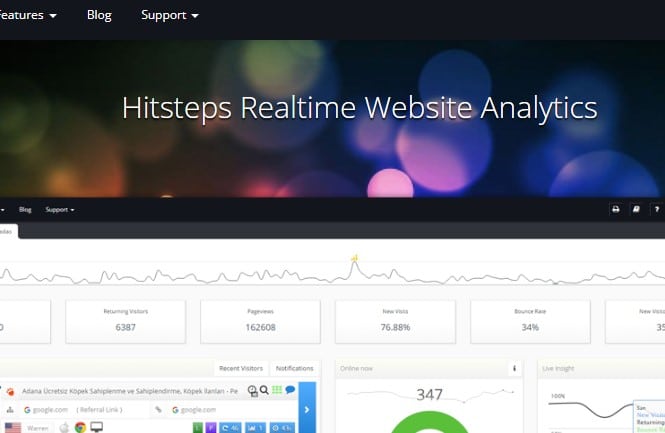Switch to the Recent Visitors tab
Image resolution: width=665 pixels, height=433 pixels.
(241, 368)
